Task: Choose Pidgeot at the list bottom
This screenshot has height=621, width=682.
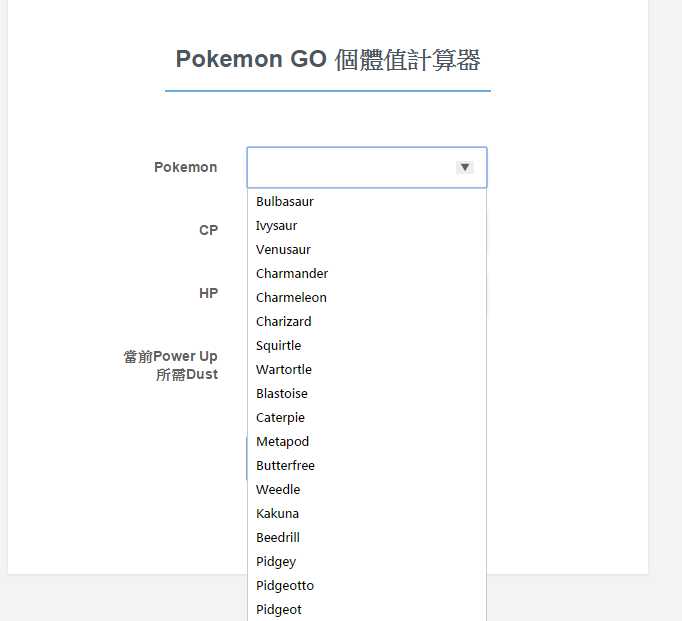Action: 279,610
